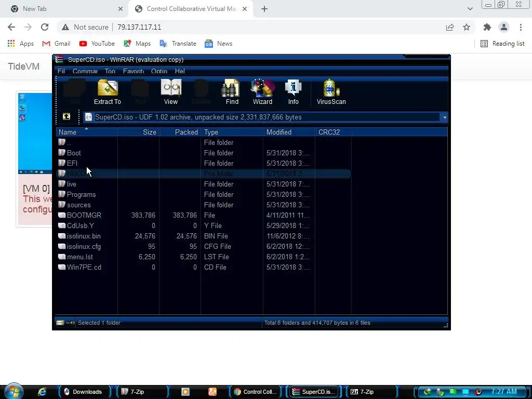Screen dimensions: 532x399
Task: Open the Windows Start orb
Action: 14,391
